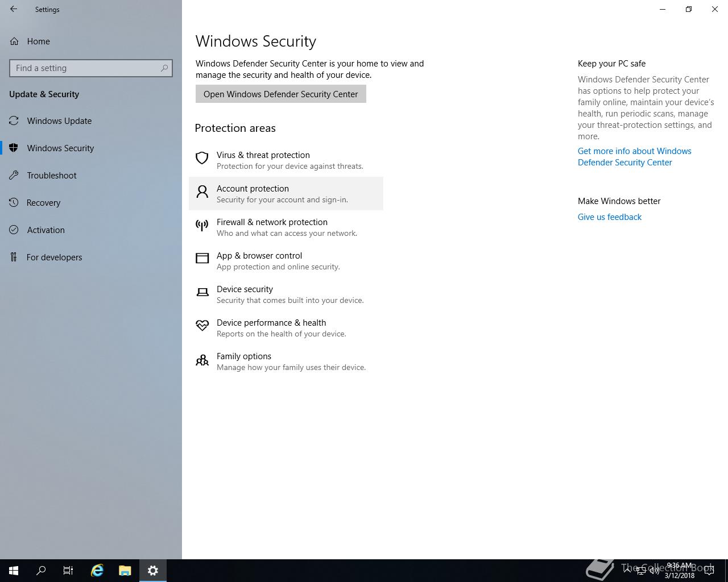
Task: Click the Windows Security shield sidebar icon
Action: pos(14,148)
